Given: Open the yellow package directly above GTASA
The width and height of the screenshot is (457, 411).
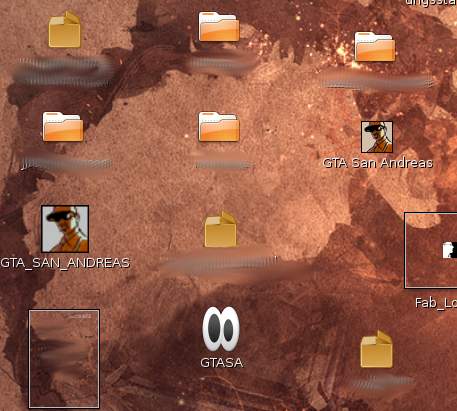Looking at the screenshot, I should [220, 229].
